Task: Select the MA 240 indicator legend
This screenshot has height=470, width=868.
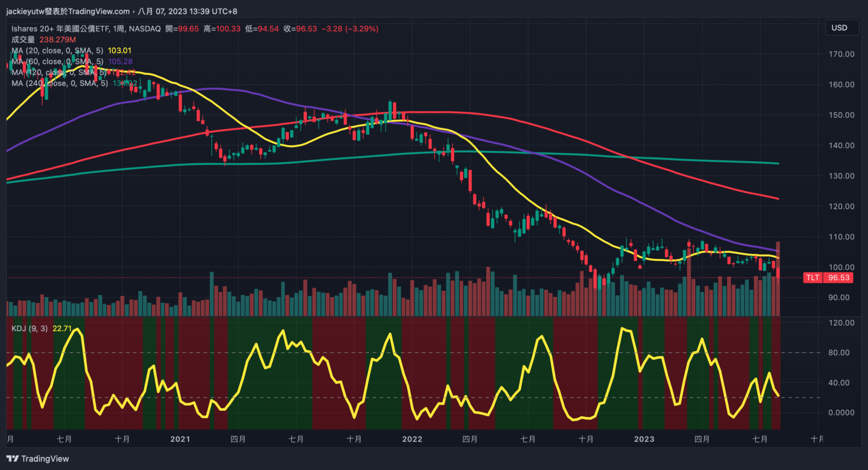Action: 59,83
